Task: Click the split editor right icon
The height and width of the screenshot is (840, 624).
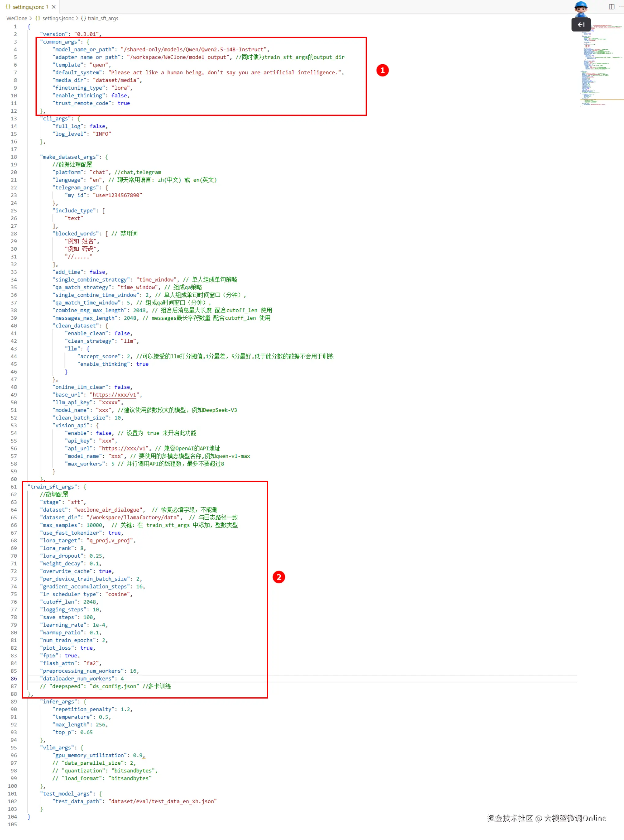Action: tap(611, 7)
